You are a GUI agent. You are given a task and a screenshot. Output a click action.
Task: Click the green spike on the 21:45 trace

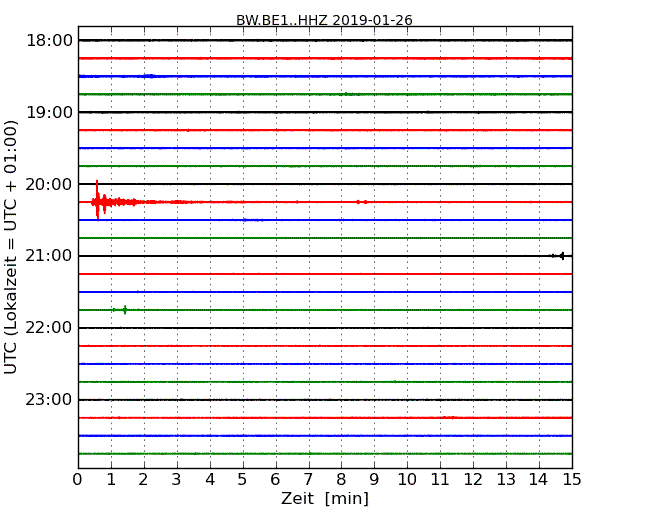tap(125, 310)
